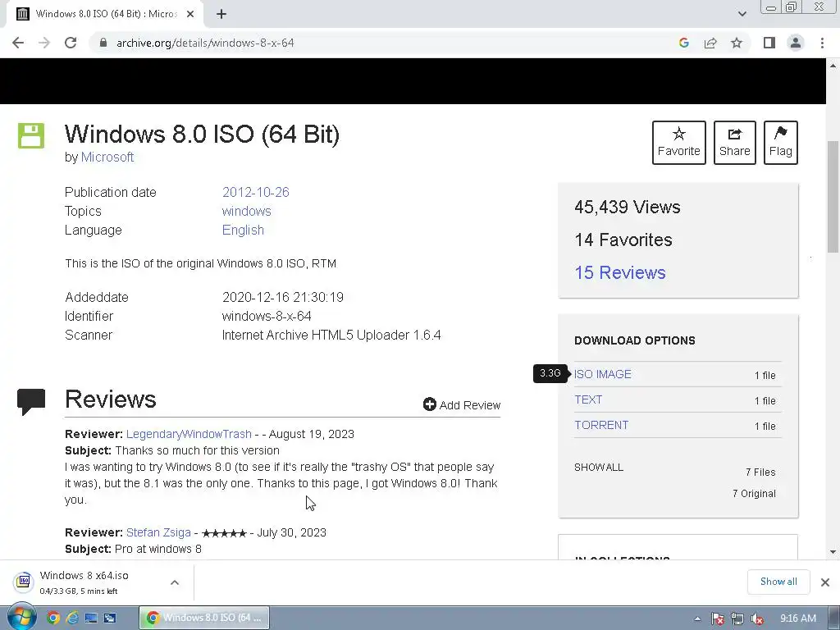Image resolution: width=840 pixels, height=630 pixels.
Task: Close the Windows 8.0 ISO tab
Action: tap(190, 15)
